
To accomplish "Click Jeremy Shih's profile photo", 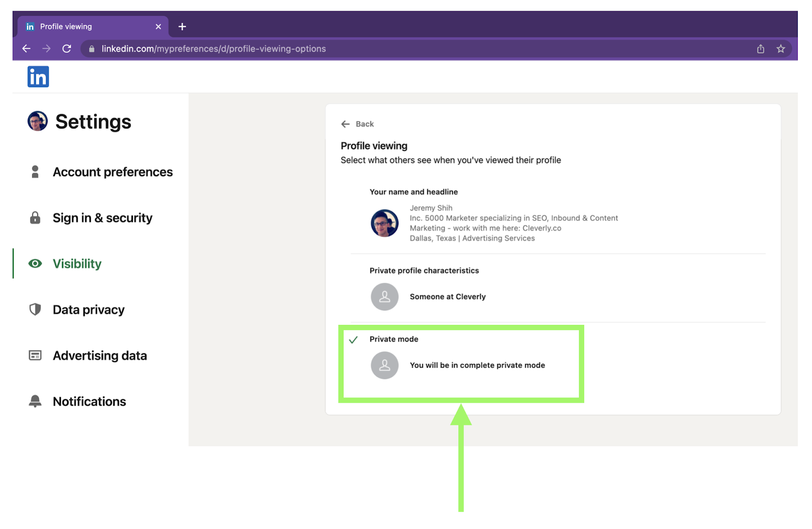I will point(385,223).
